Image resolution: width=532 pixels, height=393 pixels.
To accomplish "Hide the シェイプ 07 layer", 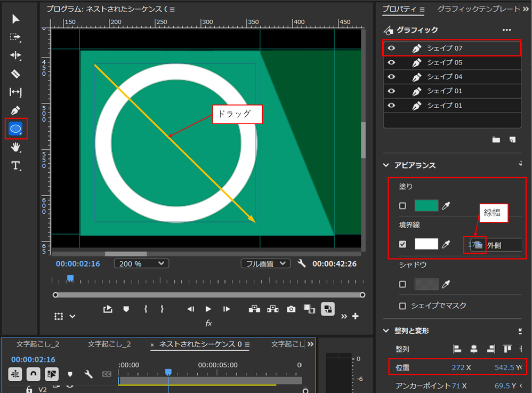I will click(392, 48).
